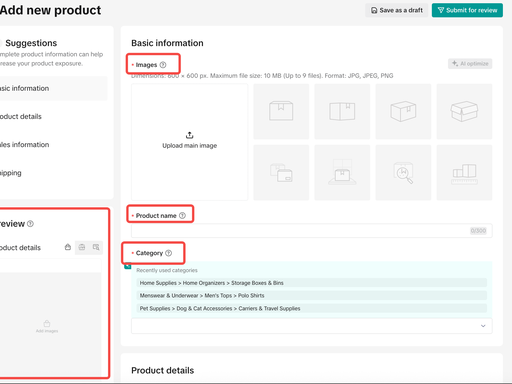Click the AI optimize button
Image resolution: width=512 pixels, height=384 pixels.
(470, 64)
